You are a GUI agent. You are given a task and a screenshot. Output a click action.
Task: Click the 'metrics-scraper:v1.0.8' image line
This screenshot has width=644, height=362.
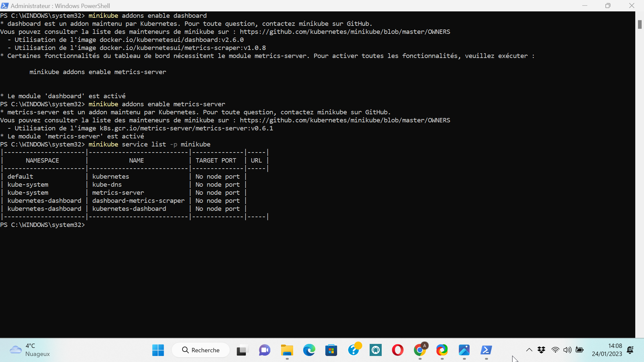[137, 48]
